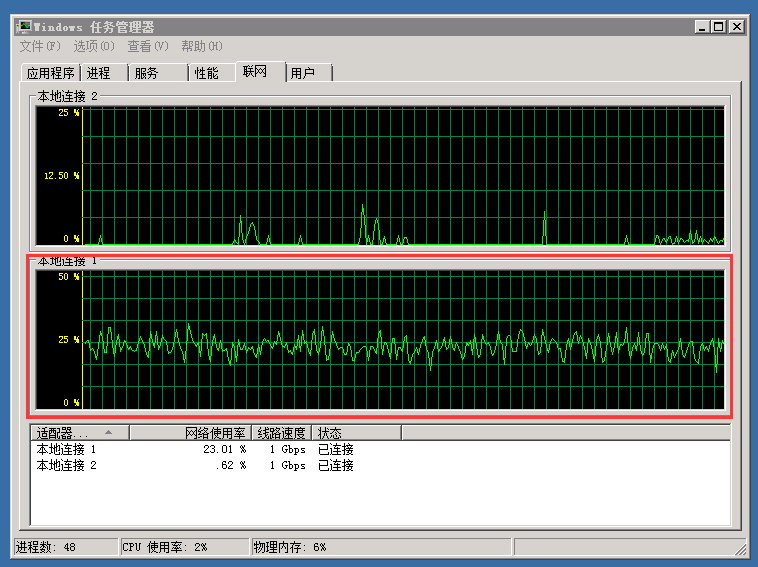Click the 进程数: 48 status bar entry
The width and height of the screenshot is (758, 567).
(x=66, y=547)
